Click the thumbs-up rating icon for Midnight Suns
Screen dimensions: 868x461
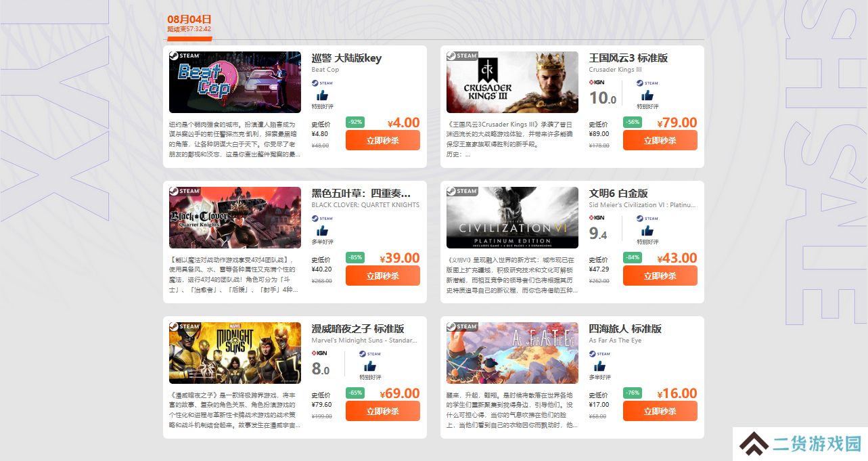tap(369, 366)
